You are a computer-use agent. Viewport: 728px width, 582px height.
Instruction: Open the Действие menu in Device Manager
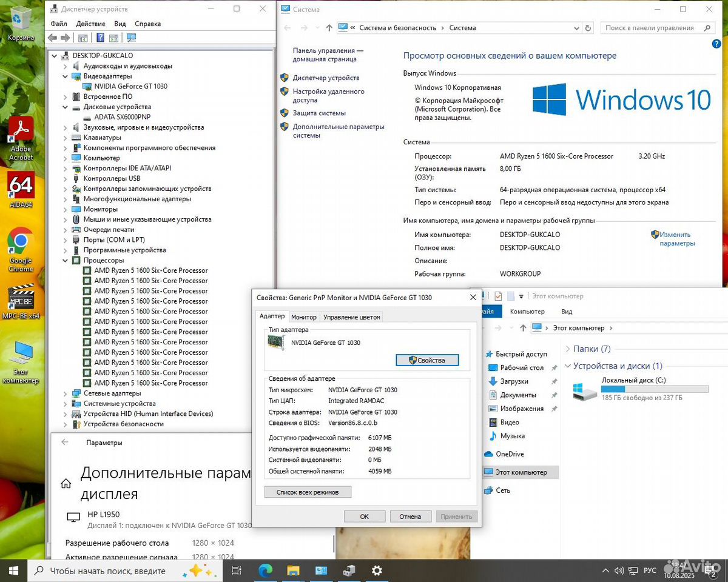(x=91, y=24)
